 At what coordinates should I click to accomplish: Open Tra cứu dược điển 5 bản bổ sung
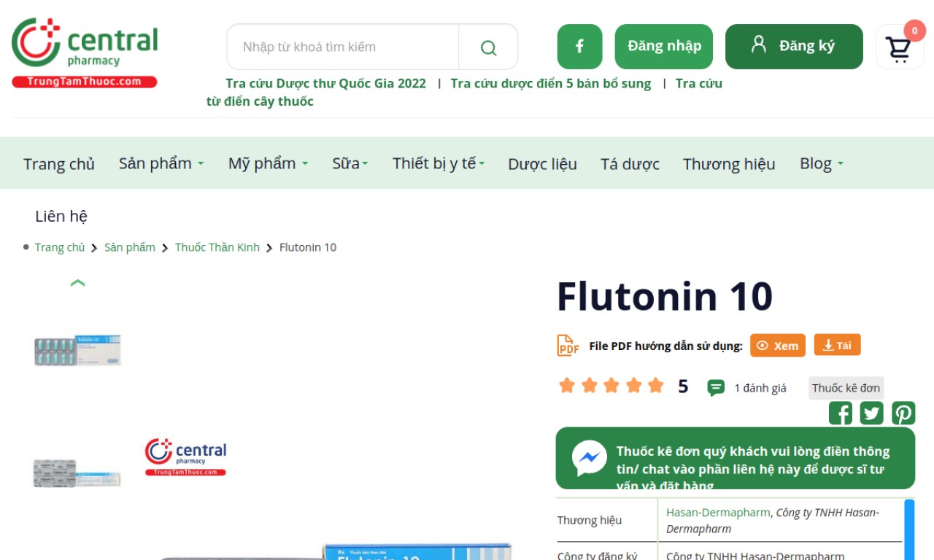[551, 83]
